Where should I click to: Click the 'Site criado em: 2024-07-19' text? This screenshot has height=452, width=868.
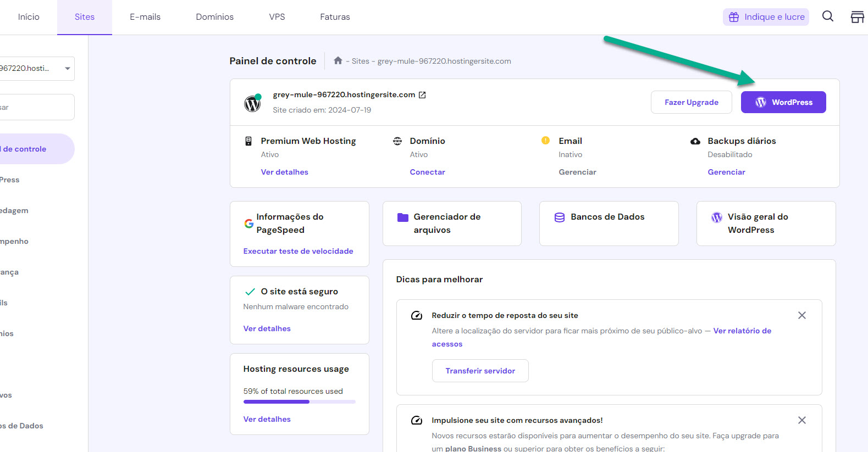pyautogui.click(x=322, y=110)
